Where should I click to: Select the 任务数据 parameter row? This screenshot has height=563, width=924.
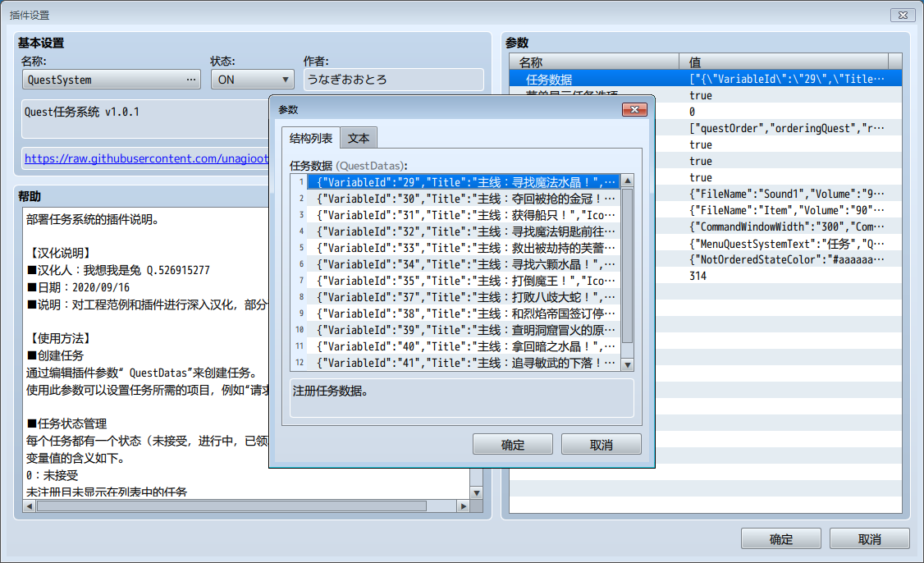coord(706,79)
